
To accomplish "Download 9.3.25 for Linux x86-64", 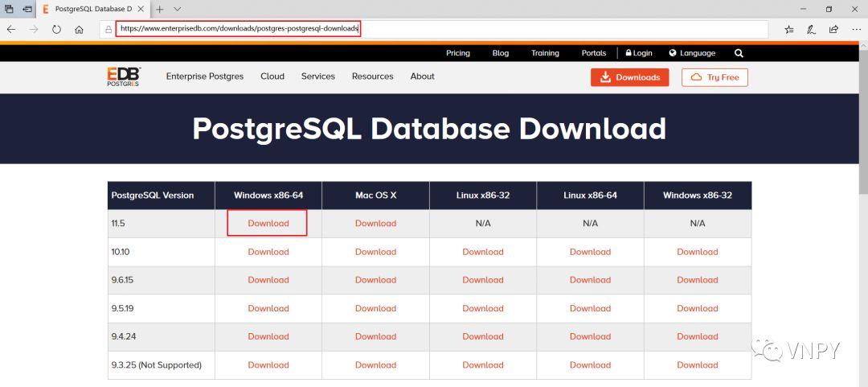I will (x=590, y=364).
